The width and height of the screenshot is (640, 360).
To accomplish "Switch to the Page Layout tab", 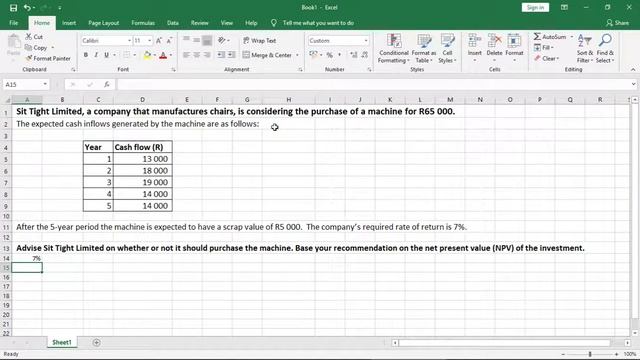I will 104,23.
